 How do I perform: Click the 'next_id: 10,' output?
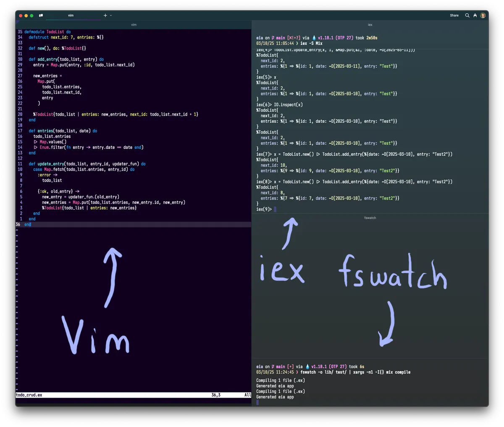pos(274,166)
